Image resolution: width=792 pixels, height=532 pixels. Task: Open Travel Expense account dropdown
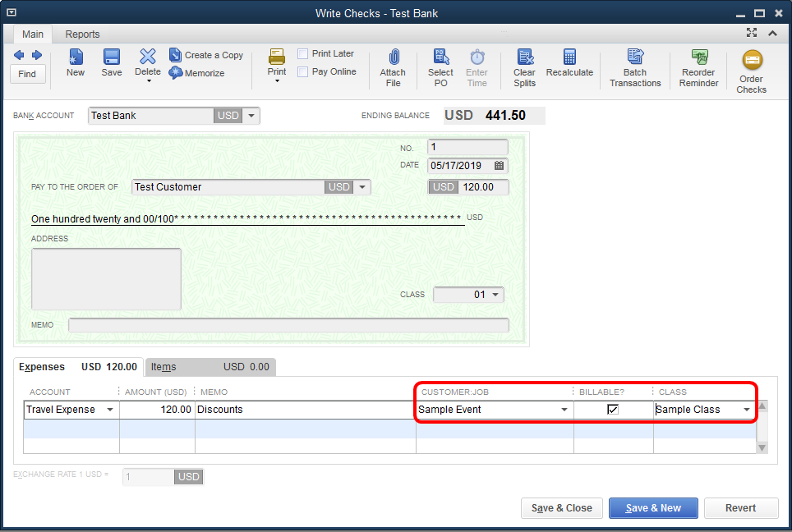click(x=109, y=410)
